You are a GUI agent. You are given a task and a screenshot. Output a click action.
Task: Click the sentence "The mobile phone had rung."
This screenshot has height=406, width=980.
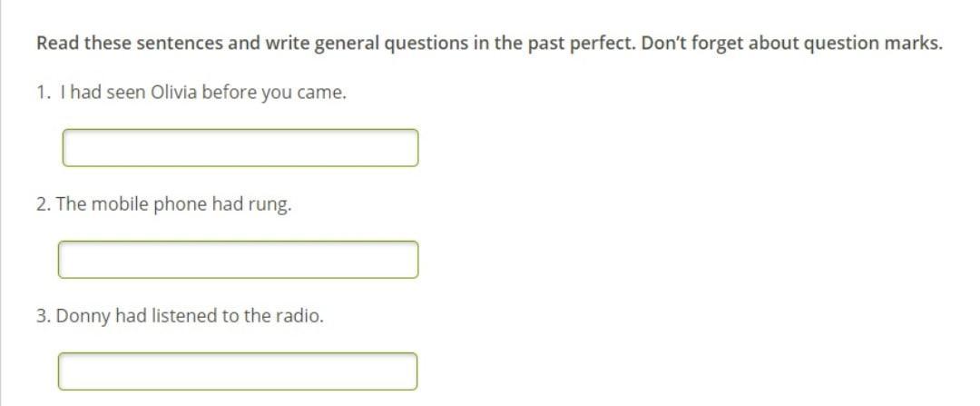pos(173,205)
